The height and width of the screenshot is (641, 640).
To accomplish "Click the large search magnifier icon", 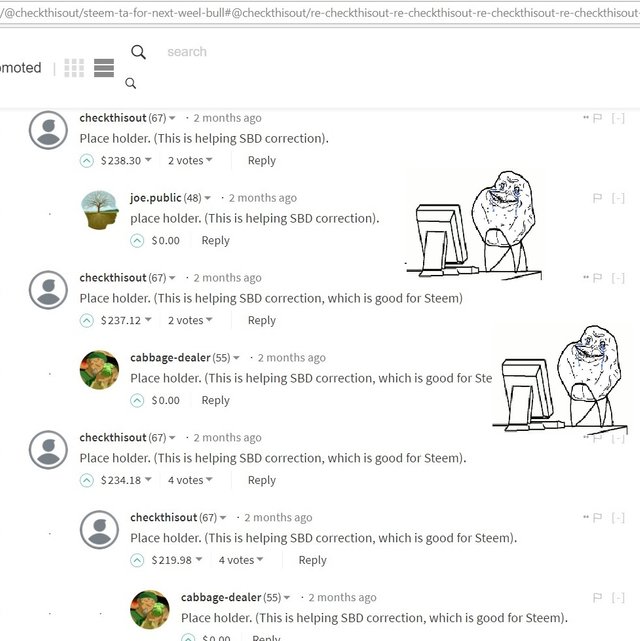I will (138, 52).
